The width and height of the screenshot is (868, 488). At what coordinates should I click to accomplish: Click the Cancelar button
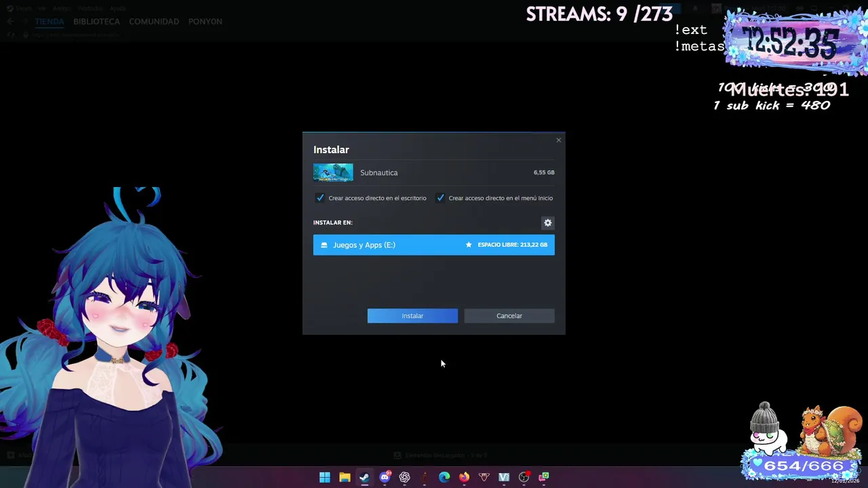pos(509,316)
